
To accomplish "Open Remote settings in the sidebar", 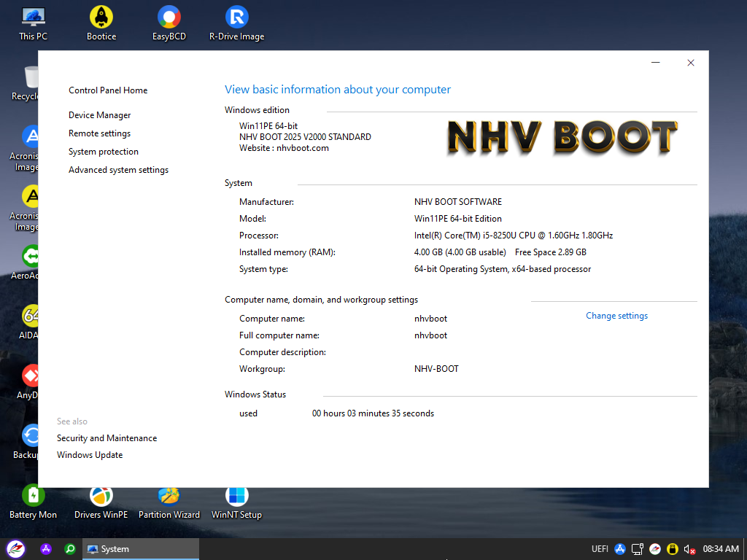I will tap(100, 133).
